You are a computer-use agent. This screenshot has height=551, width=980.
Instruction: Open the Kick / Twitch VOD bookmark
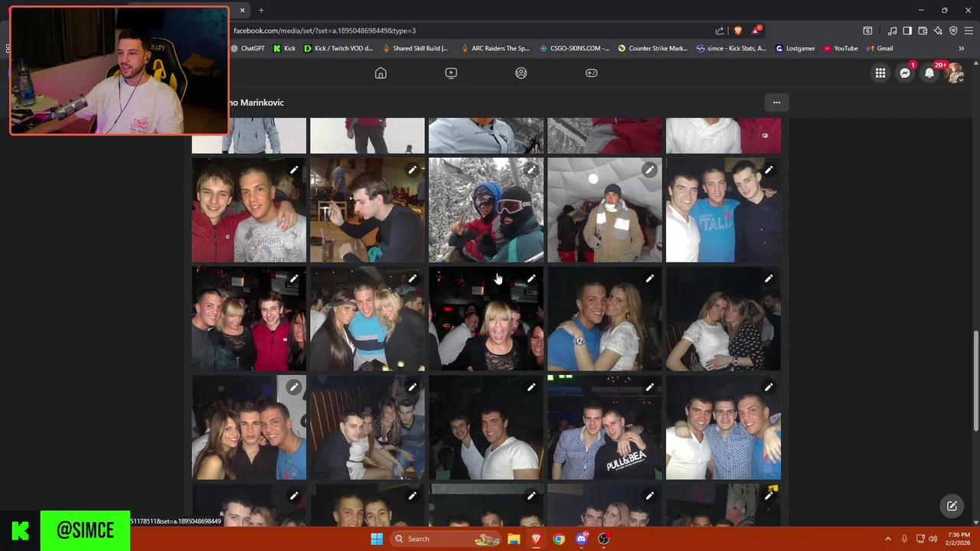pos(338,48)
